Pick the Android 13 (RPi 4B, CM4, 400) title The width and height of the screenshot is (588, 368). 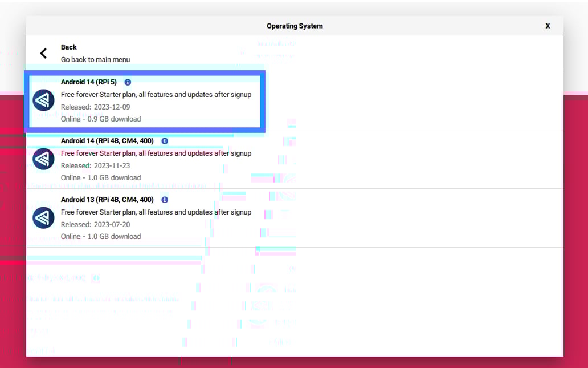pos(107,200)
